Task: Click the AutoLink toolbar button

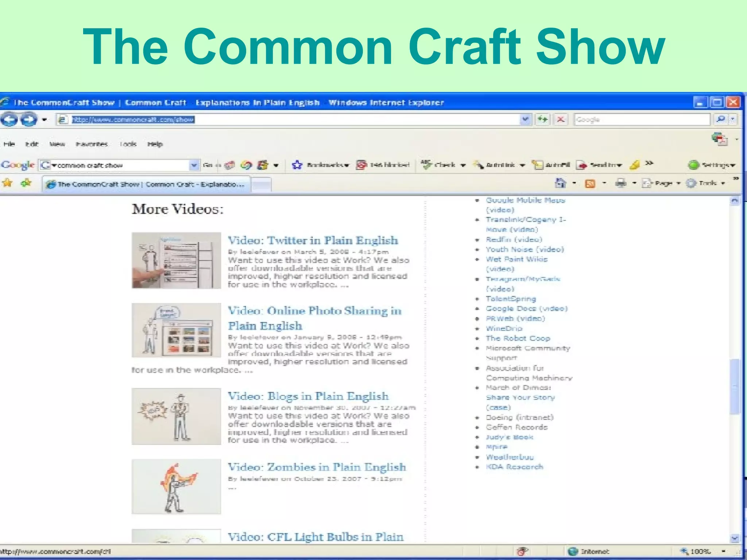Action: (495, 165)
